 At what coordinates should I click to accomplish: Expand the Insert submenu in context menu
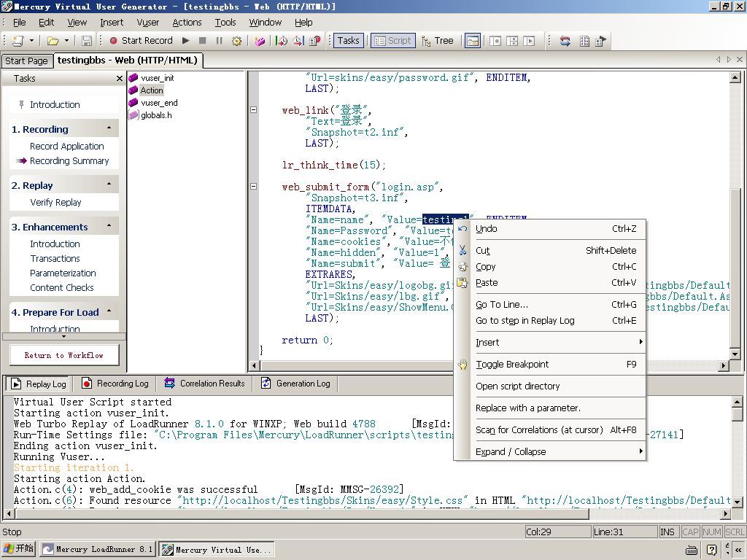click(x=550, y=342)
